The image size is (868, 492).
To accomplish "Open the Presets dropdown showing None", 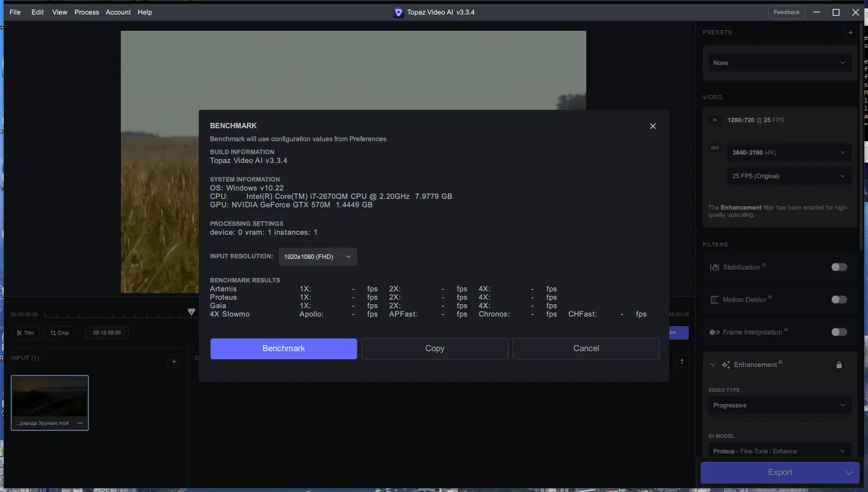I will click(x=779, y=63).
